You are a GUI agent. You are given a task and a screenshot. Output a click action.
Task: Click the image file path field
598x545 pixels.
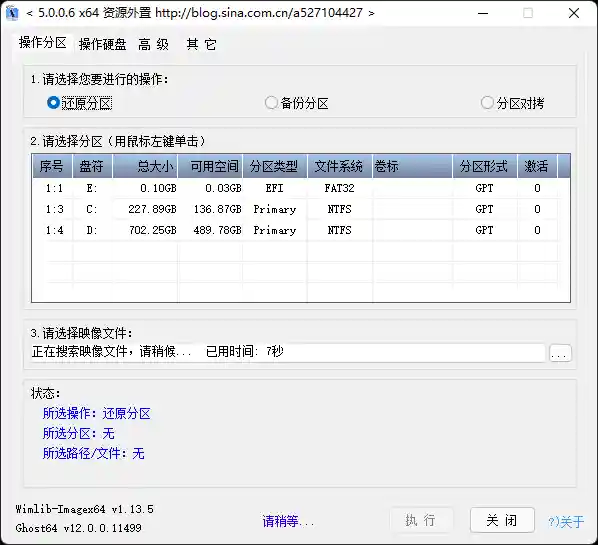(x=288, y=352)
